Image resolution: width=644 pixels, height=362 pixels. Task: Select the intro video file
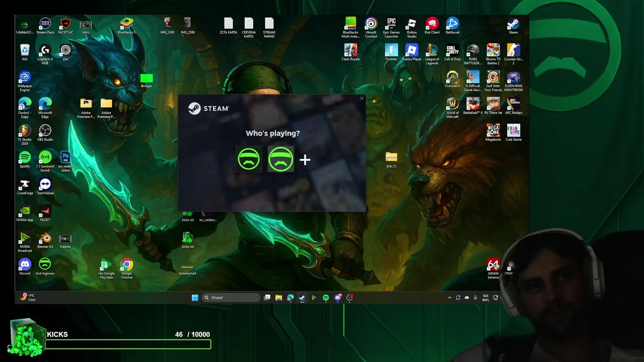(86, 26)
